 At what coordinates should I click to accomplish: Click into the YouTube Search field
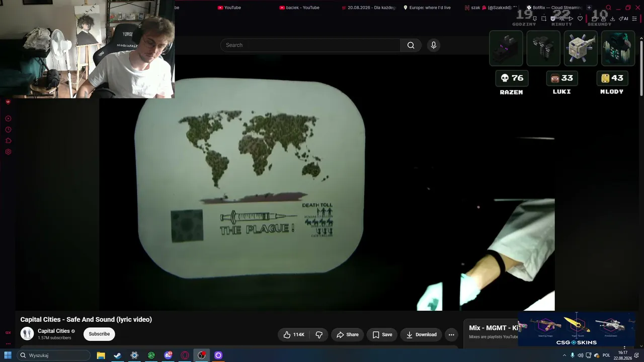310,45
